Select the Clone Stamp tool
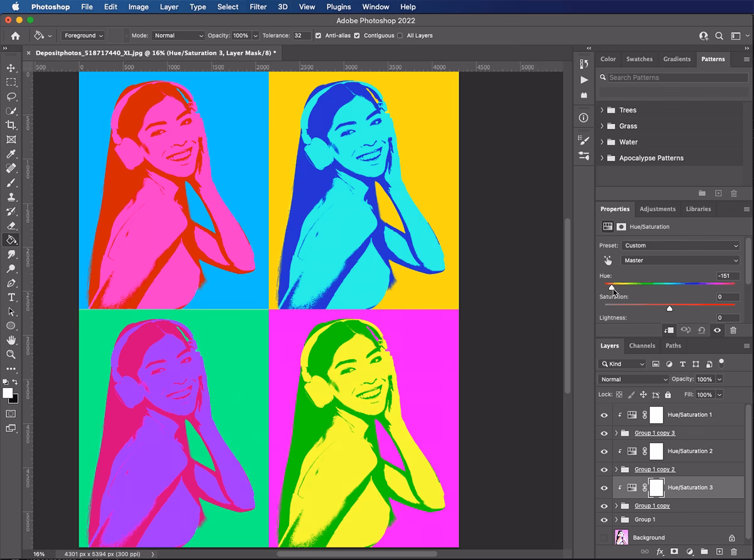Image resolution: width=754 pixels, height=560 pixels. (x=11, y=197)
